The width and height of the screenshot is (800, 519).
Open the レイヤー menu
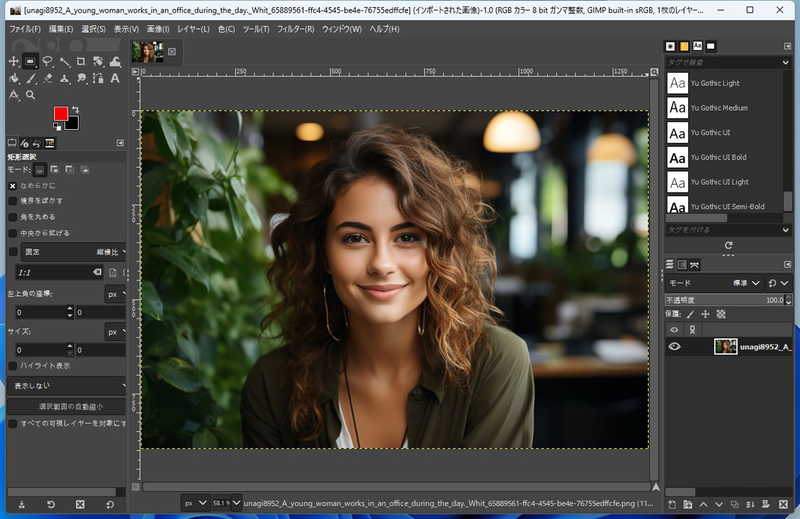click(193, 29)
